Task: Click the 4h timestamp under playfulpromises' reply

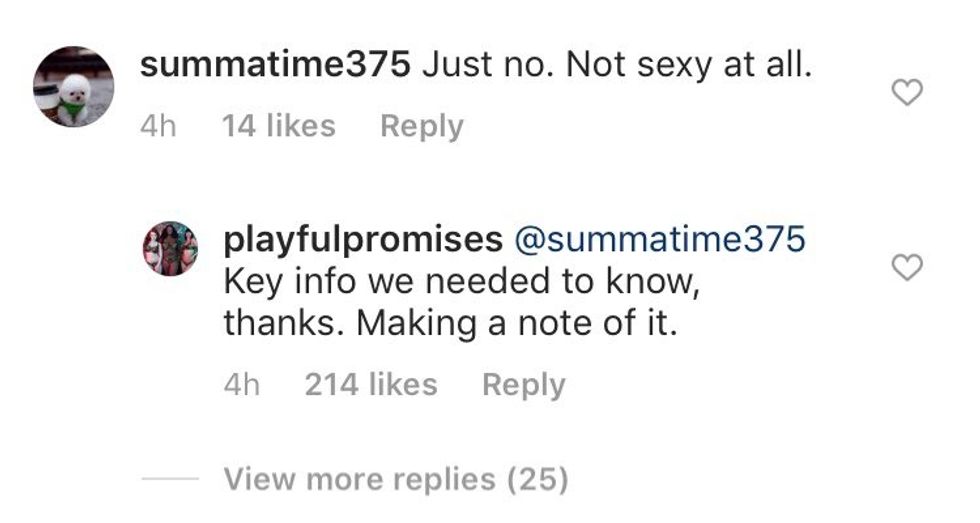Action: tap(242, 385)
